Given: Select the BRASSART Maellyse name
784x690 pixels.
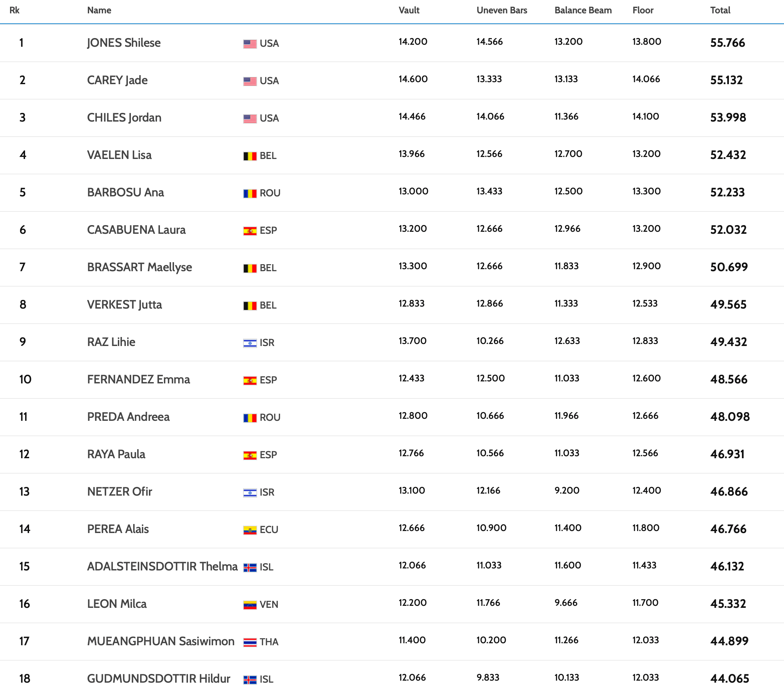Looking at the screenshot, I should (x=139, y=267).
